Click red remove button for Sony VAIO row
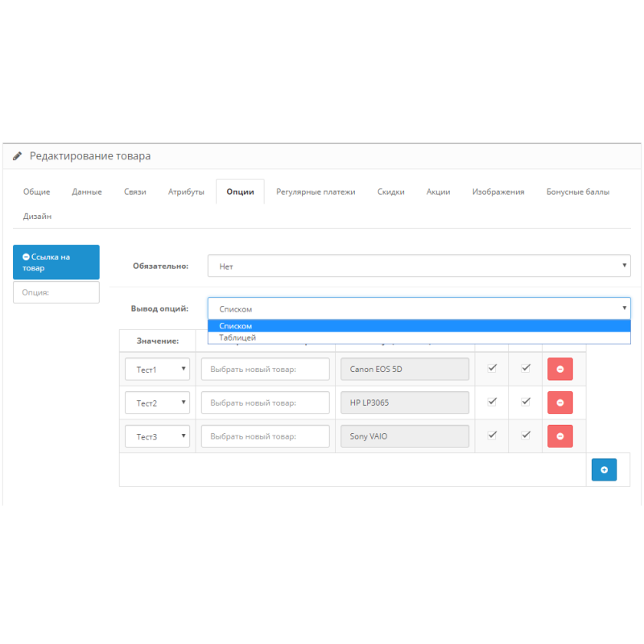This screenshot has width=644, height=644. [559, 436]
